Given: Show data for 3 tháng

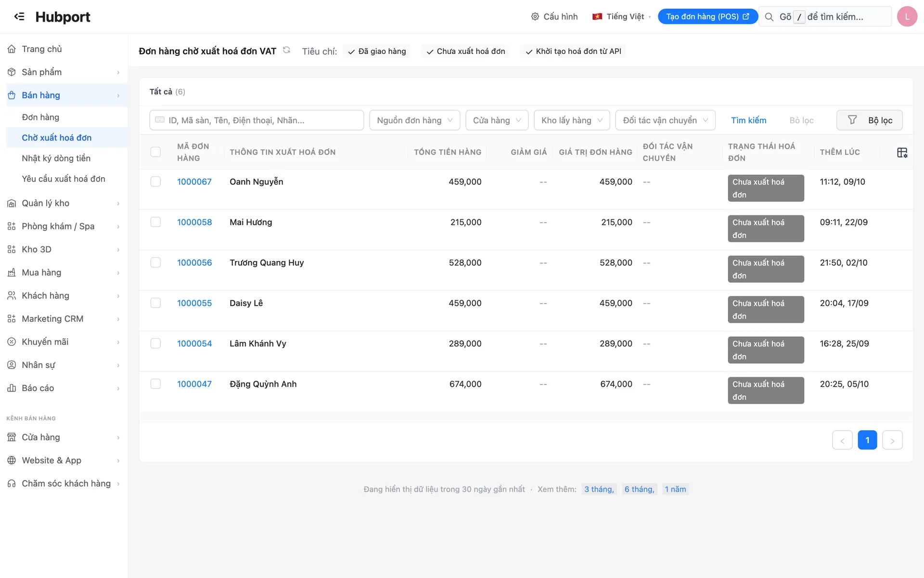Looking at the screenshot, I should tap(599, 489).
